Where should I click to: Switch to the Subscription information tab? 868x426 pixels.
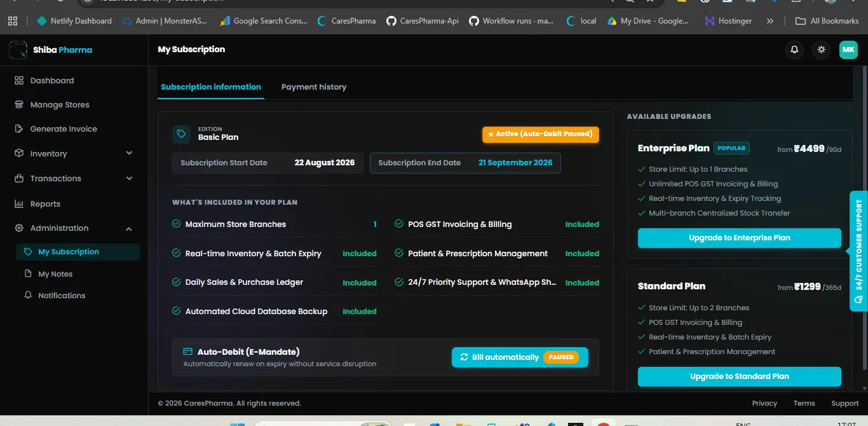coord(211,87)
